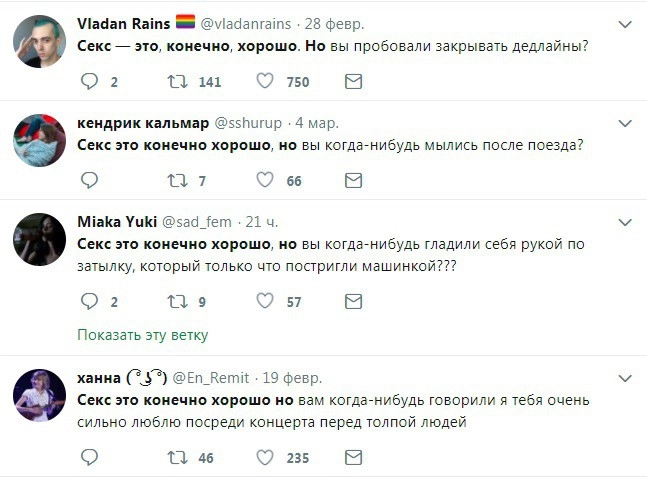
Task: Share ханна's tweet via direct message
Action: (353, 457)
